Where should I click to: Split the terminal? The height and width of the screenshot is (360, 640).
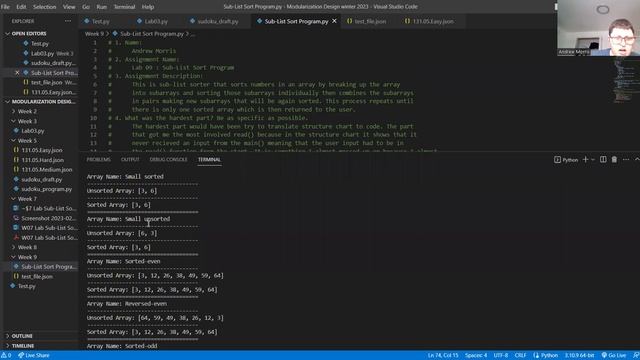(x=603, y=160)
